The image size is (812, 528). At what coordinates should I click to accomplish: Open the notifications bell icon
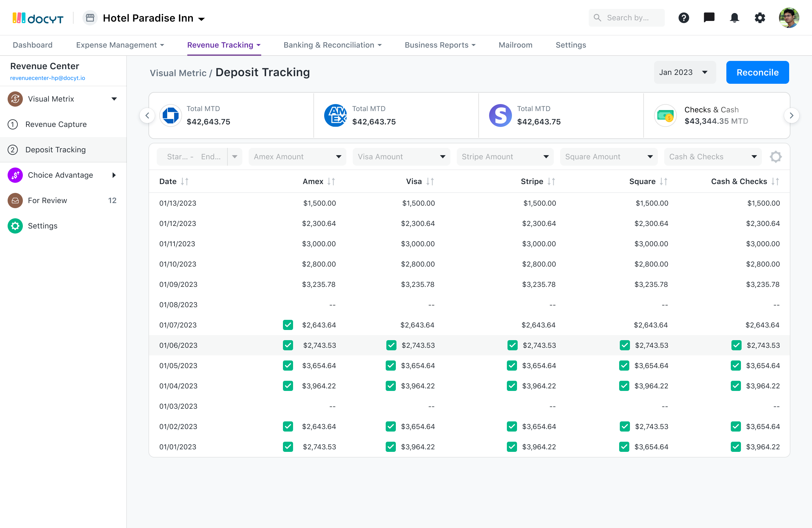(735, 17)
